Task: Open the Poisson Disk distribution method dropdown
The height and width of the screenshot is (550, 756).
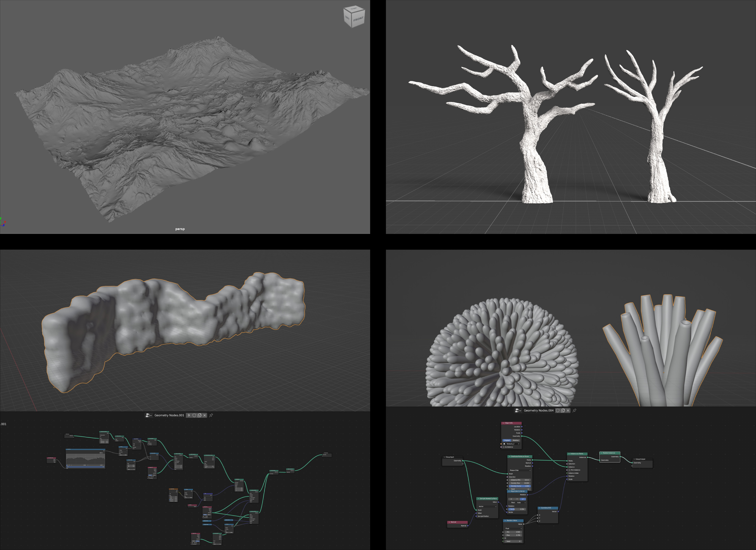Action: point(520,470)
